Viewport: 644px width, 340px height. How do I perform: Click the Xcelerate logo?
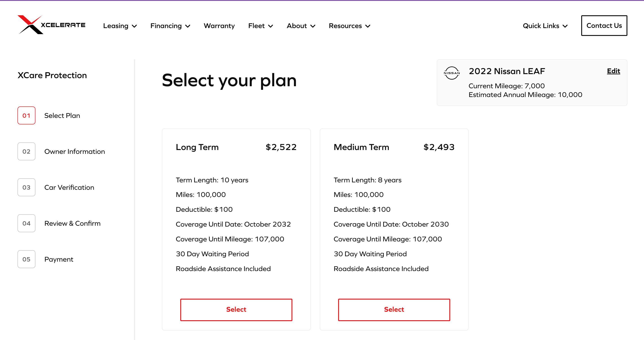coord(52,25)
